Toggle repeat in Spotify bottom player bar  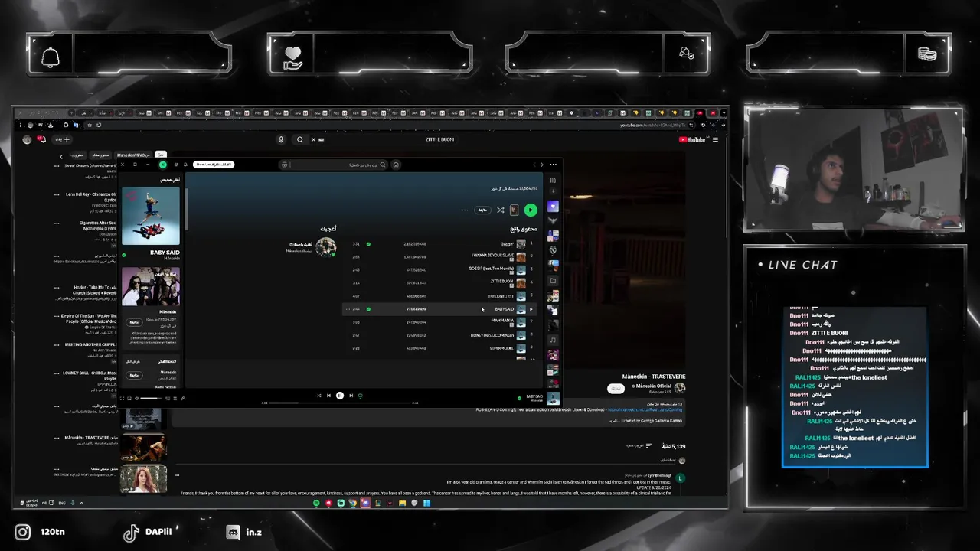click(x=361, y=396)
